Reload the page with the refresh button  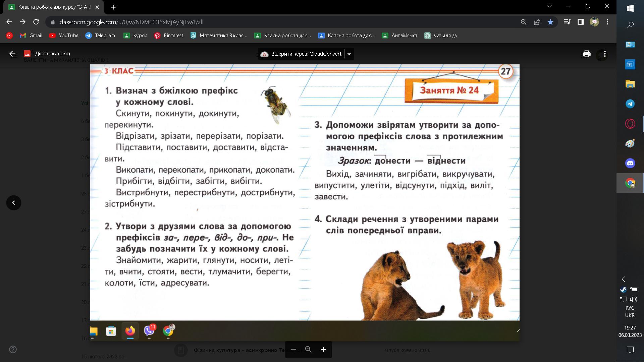[x=36, y=22]
